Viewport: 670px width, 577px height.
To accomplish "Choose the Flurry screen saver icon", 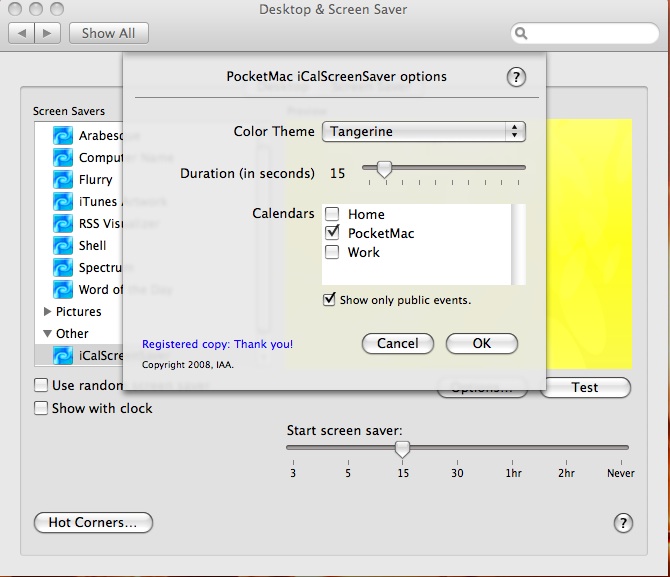I will 63,180.
